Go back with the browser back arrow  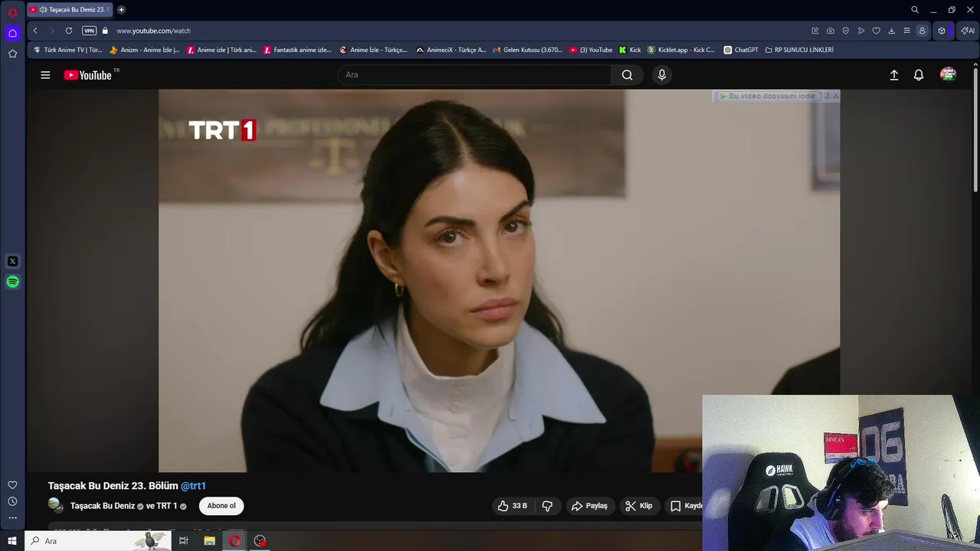[x=35, y=31]
